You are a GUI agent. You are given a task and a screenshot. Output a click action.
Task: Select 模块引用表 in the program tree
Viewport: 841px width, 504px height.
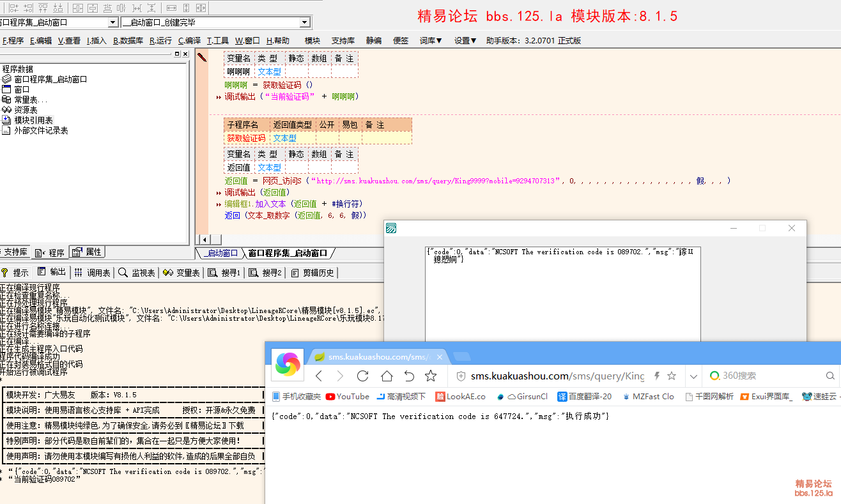33,120
